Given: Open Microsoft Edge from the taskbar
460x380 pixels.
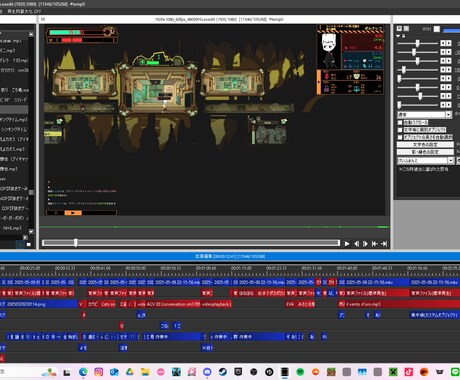Looking at the screenshot, I should [x=83, y=372].
